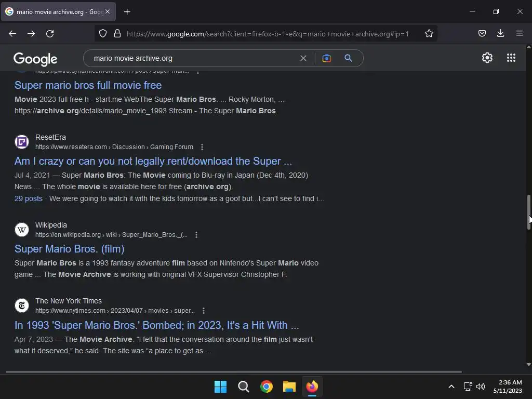Screen dimensions: 532x399
Task: Select the mario movie archive.org tab
Action: pos(58,11)
